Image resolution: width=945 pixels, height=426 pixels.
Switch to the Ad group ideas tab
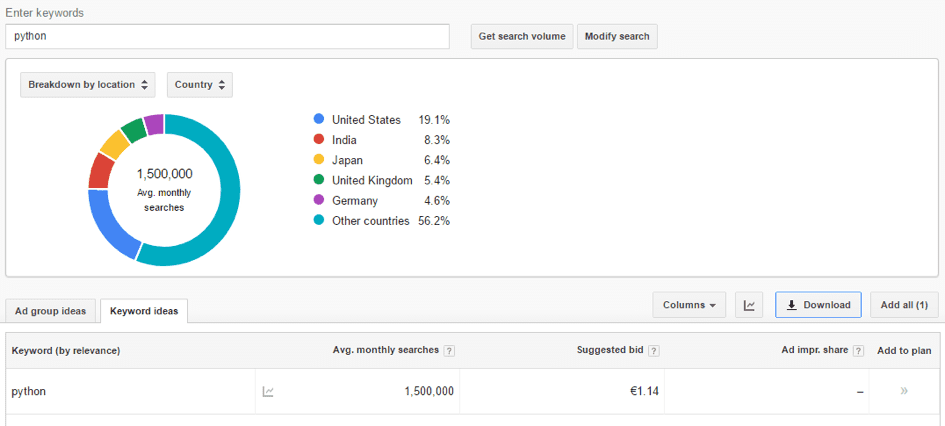tap(51, 311)
